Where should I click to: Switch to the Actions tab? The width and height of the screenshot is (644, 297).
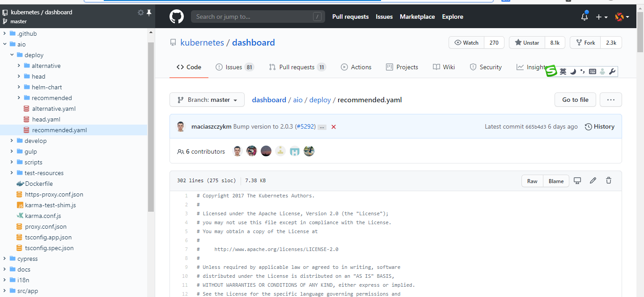(x=356, y=67)
